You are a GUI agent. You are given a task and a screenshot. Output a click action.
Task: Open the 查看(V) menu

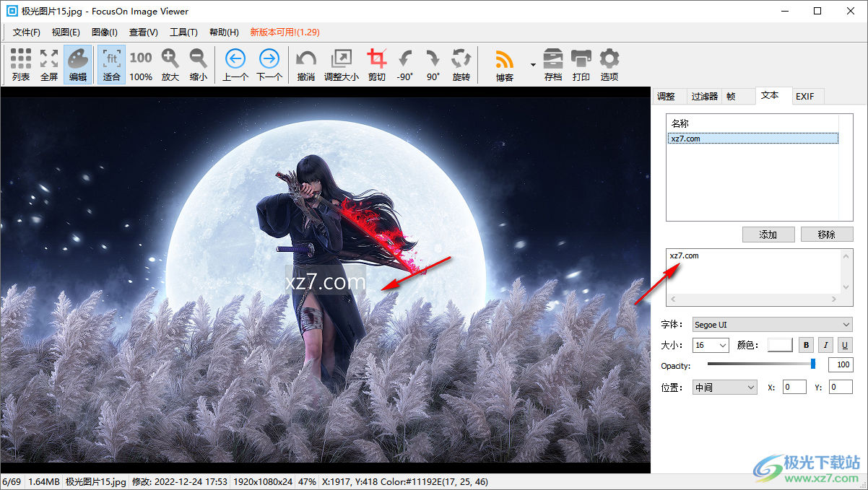[144, 32]
